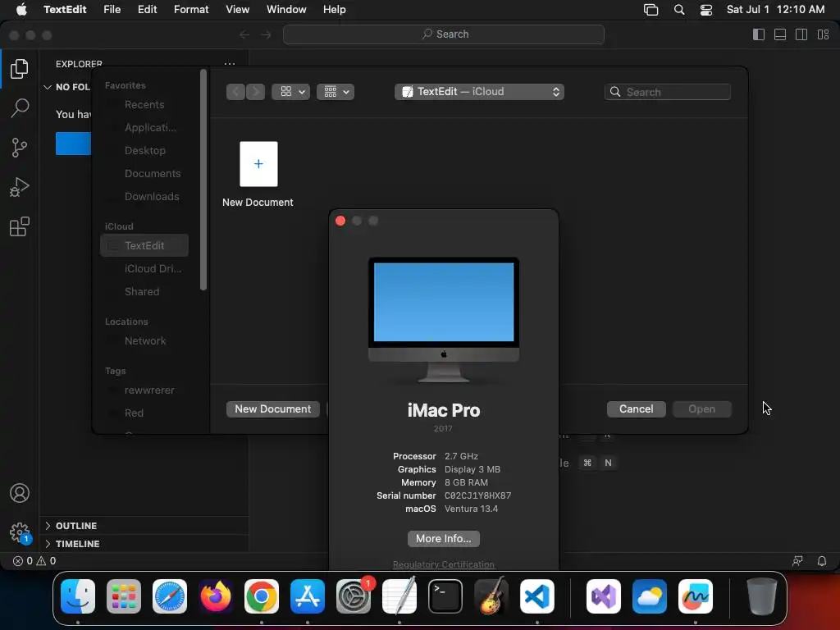
Task: Open Terminal from the Dock
Action: coord(445,596)
